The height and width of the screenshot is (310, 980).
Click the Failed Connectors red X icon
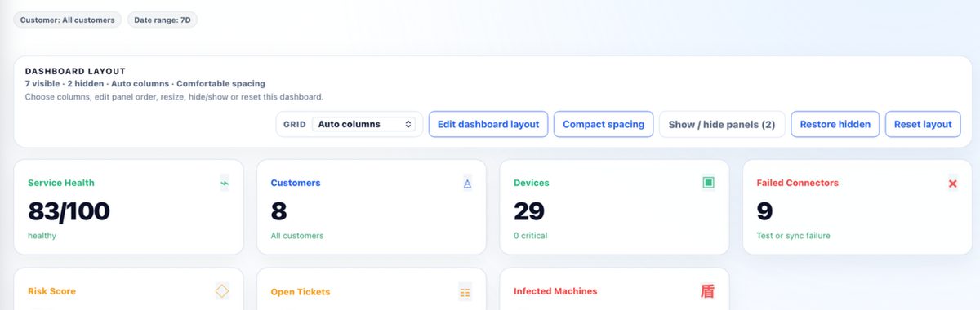952,184
